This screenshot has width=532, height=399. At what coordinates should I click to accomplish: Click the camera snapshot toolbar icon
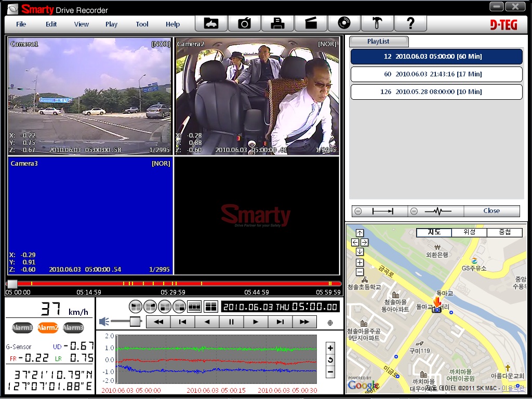pos(244,23)
